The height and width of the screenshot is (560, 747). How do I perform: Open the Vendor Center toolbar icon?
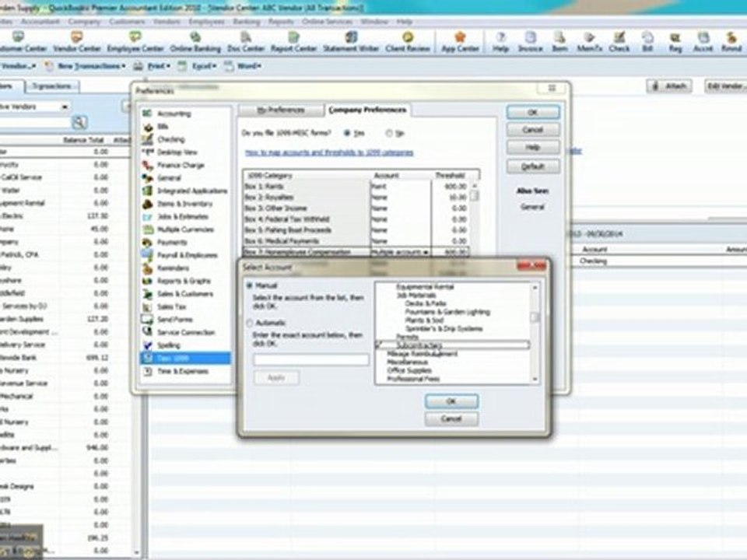pos(77,42)
